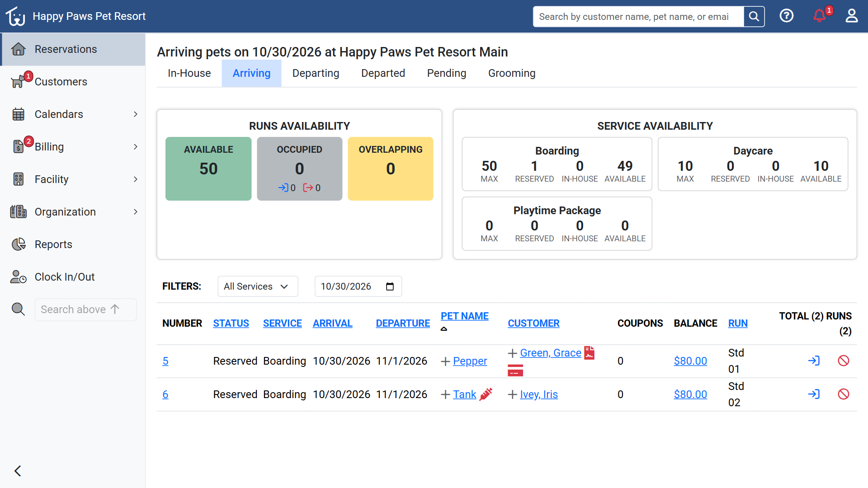Open the All Services filter dropdown
This screenshot has width=868, height=488.
click(x=258, y=286)
